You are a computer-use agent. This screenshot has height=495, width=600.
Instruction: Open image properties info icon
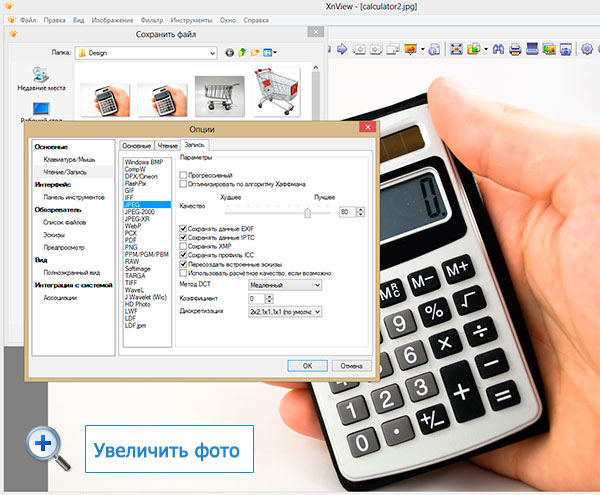coord(434,49)
